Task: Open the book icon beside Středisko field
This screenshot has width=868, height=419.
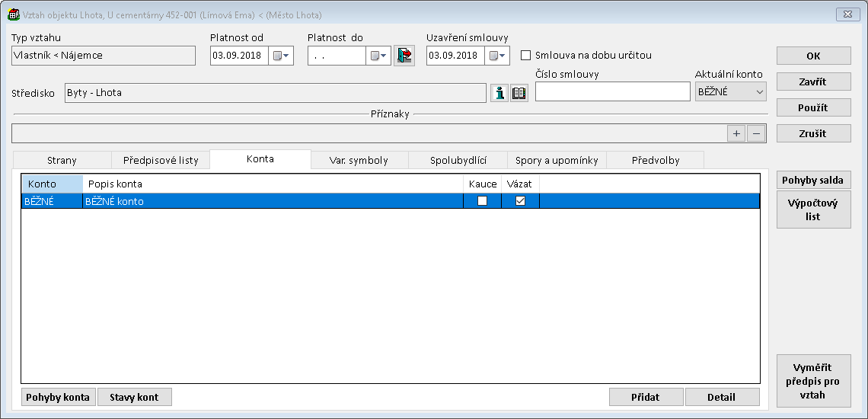Action: click(519, 93)
